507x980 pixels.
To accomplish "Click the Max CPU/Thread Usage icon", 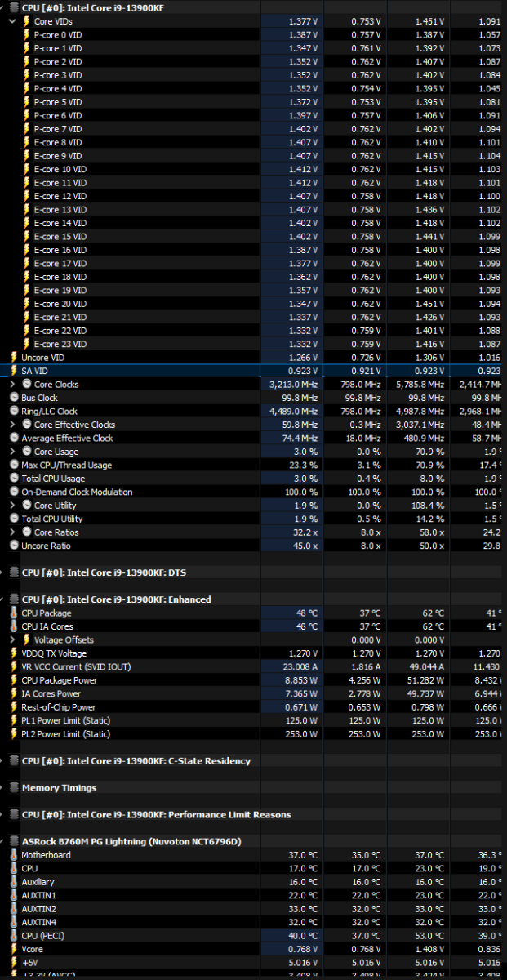I will click(14, 465).
